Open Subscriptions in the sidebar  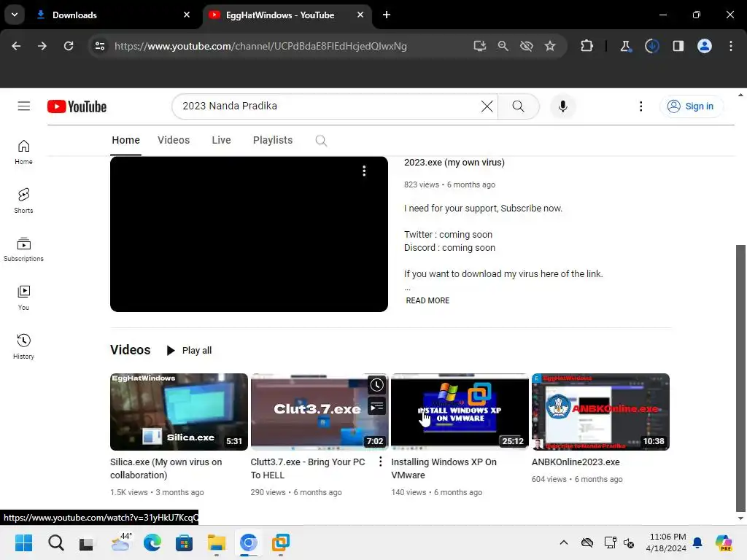coord(23,249)
